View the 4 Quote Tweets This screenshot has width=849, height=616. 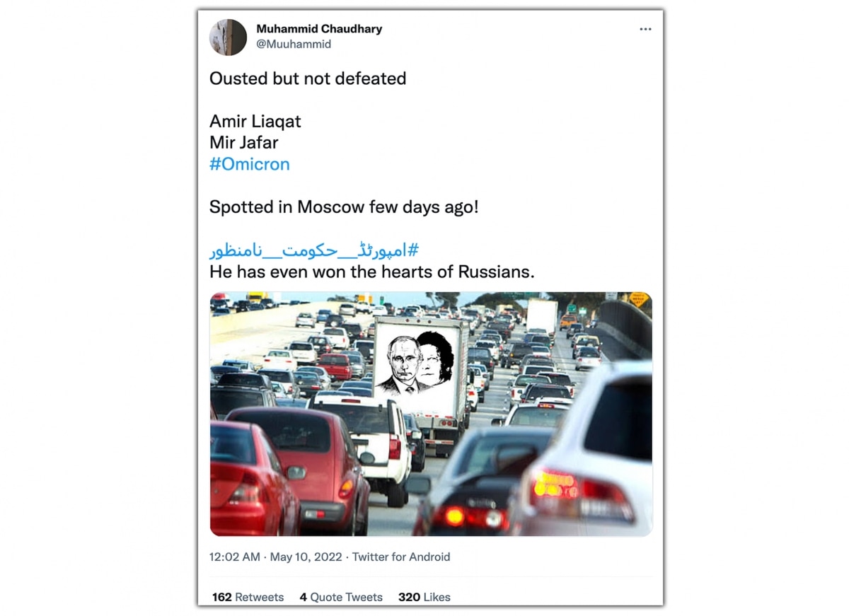[341, 597]
